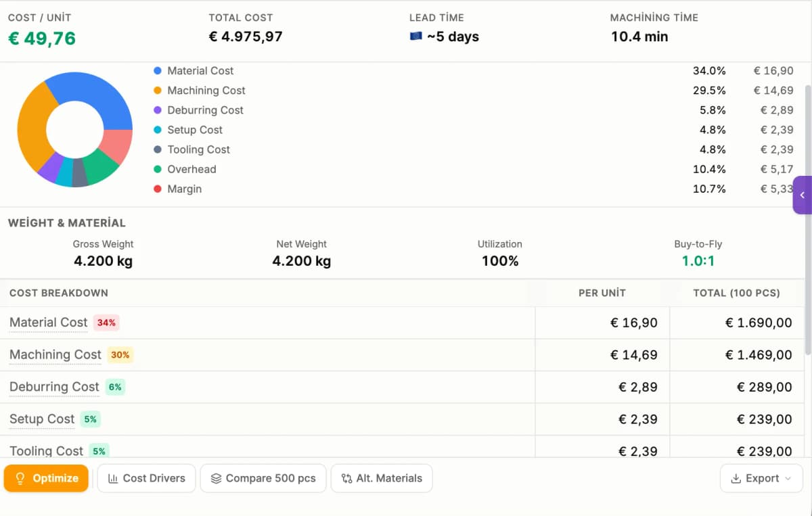Toggle the Overhead legend entry
Viewport: 812px width, 516px height.
pyautogui.click(x=190, y=169)
